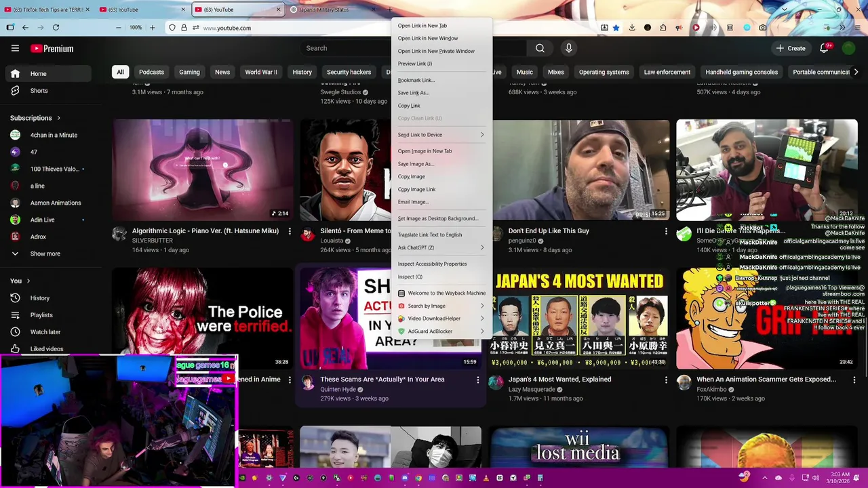This screenshot has height=488, width=868.
Task: Click the blue bookmark star icon
Action: (616, 28)
